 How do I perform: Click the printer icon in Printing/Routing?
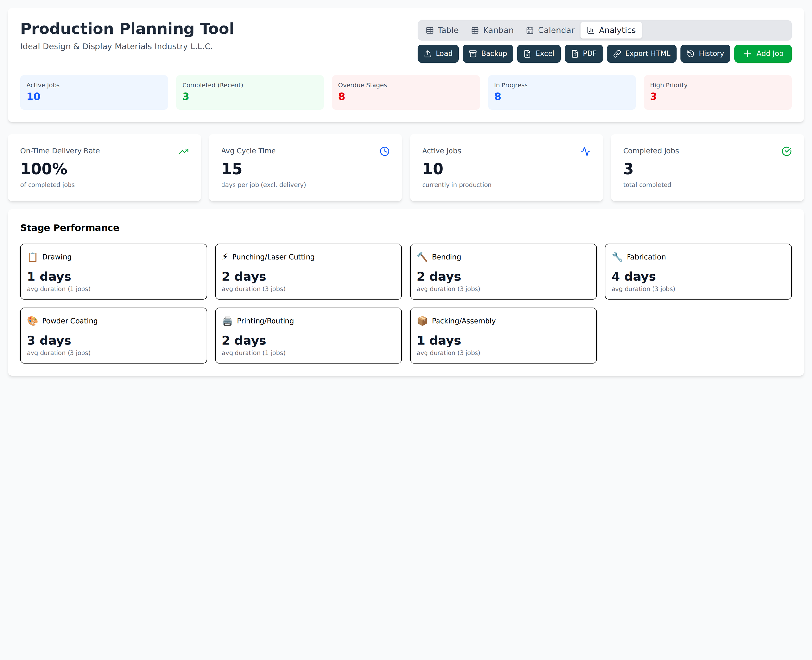point(227,321)
